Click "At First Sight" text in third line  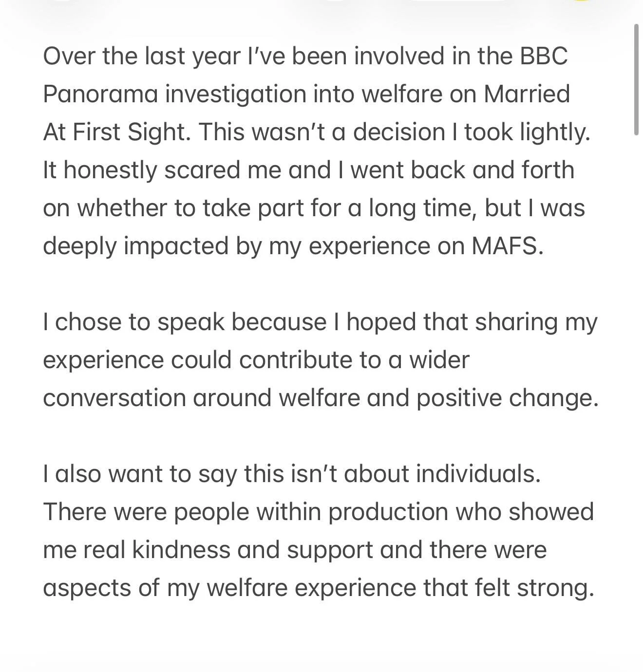tap(117, 132)
